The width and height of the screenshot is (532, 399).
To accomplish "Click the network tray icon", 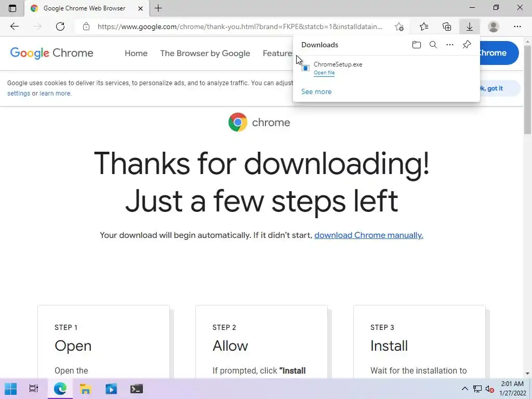I will tap(477, 389).
